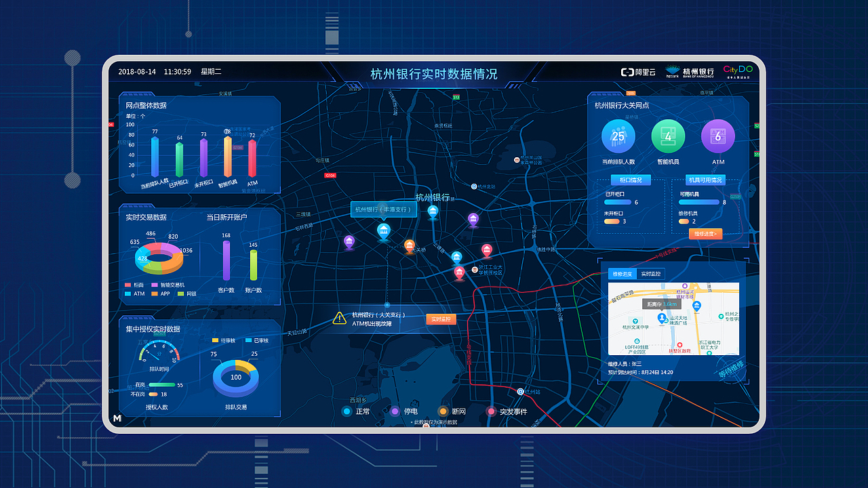Click the M logo at bottom left

(117, 419)
